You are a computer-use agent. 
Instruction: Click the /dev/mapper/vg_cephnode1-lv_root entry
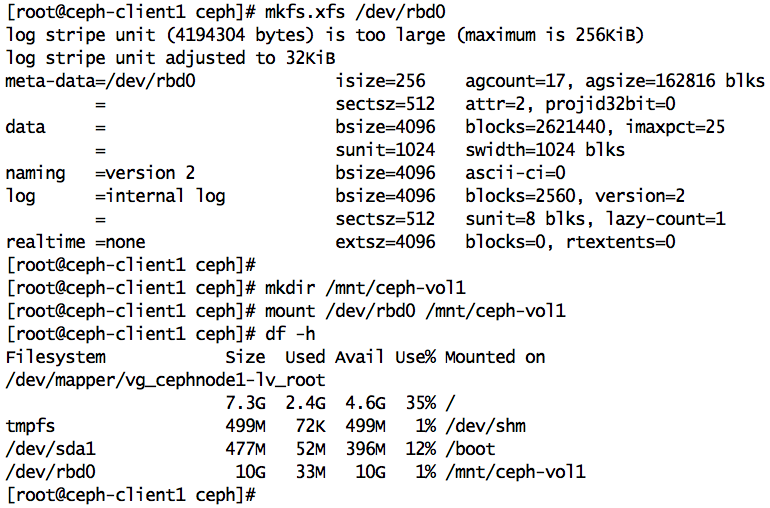[x=165, y=380]
